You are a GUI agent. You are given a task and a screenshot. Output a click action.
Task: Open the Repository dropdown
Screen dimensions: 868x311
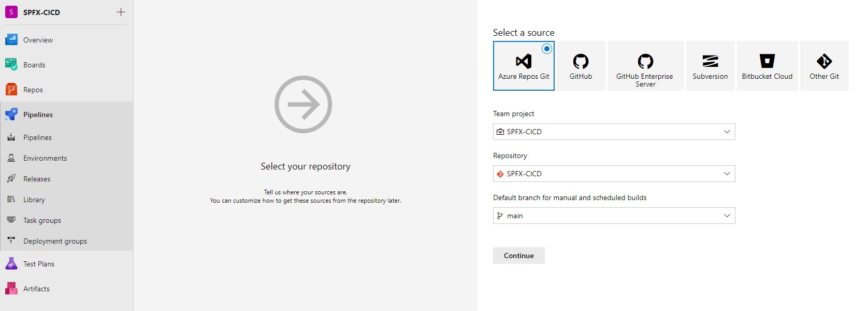[614, 174]
